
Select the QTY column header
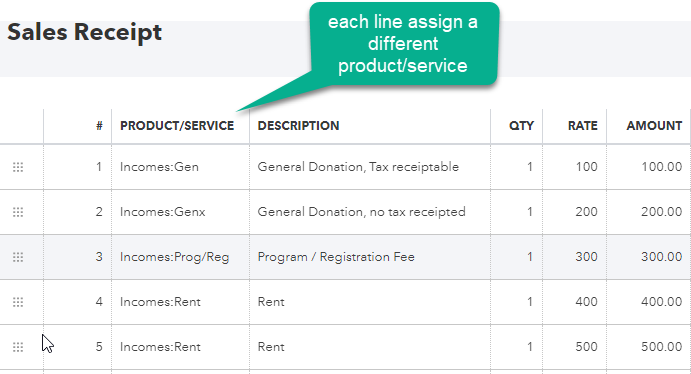(521, 126)
